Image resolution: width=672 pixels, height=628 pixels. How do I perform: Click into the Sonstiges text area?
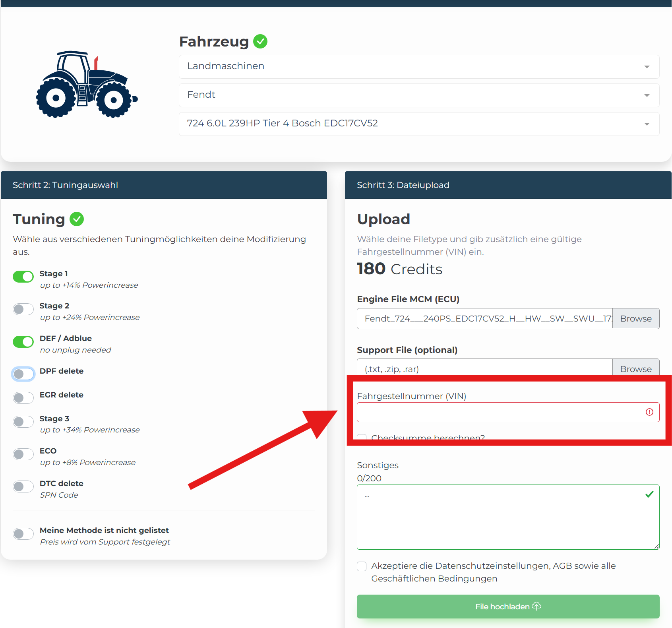(508, 517)
